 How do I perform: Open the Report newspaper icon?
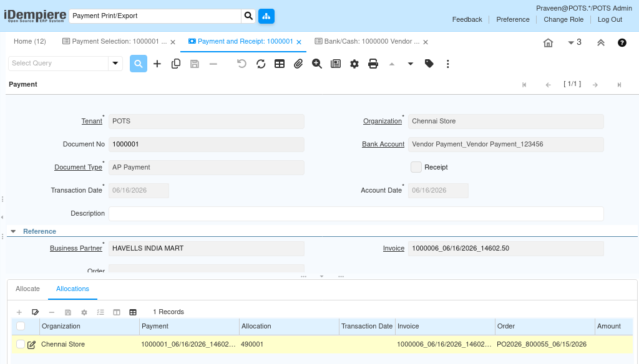(336, 64)
